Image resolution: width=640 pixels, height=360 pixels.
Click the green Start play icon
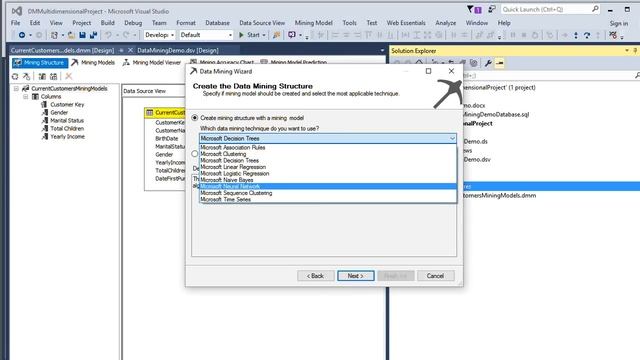click(x=241, y=35)
